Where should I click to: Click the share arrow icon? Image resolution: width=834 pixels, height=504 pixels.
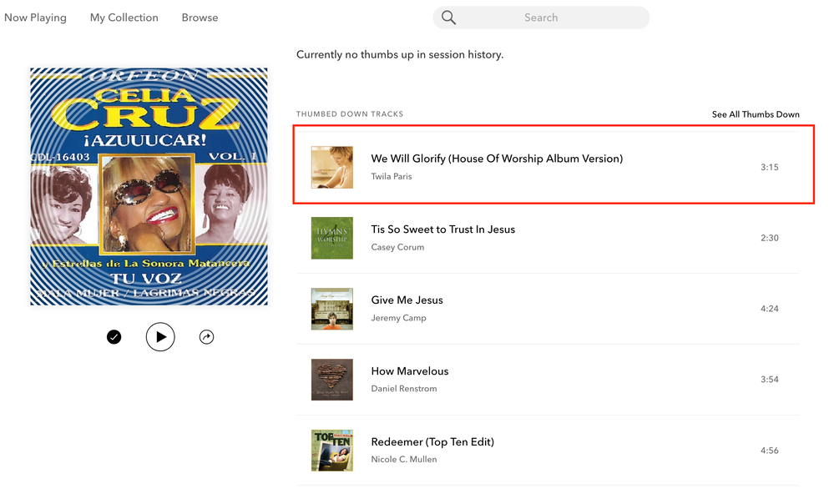click(207, 337)
